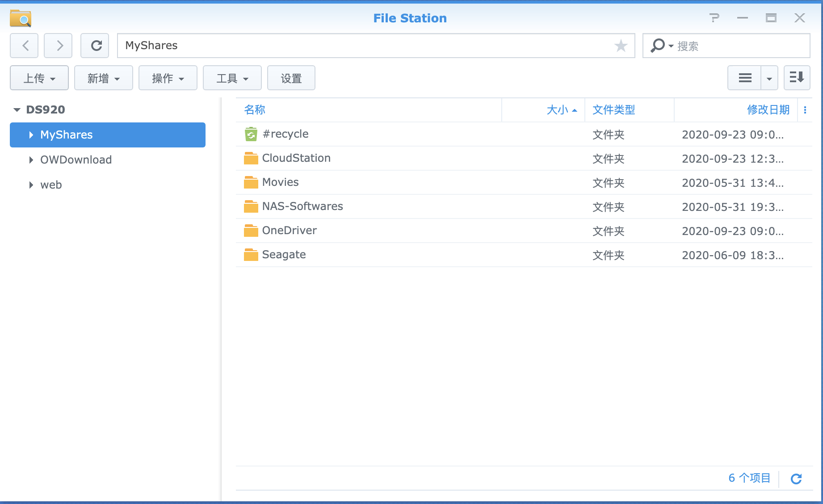Select the #recycle row name
The width and height of the screenshot is (823, 504).
click(286, 134)
